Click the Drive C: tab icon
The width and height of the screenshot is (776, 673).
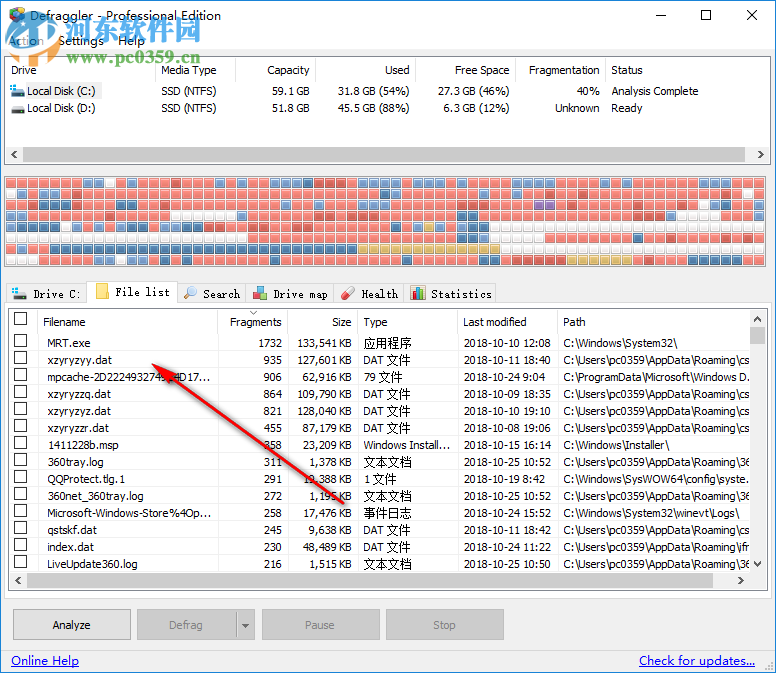click(x=19, y=293)
